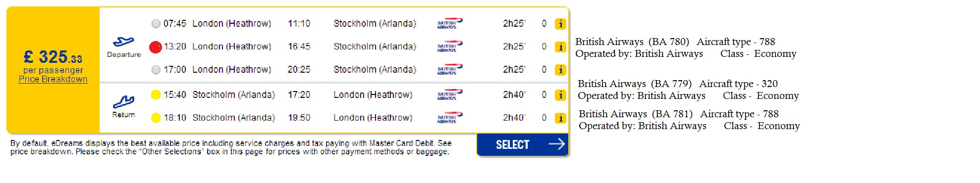The height and width of the screenshot is (183, 980).
Task: Click the 17:20 London arrival time
Action: coord(299,94)
